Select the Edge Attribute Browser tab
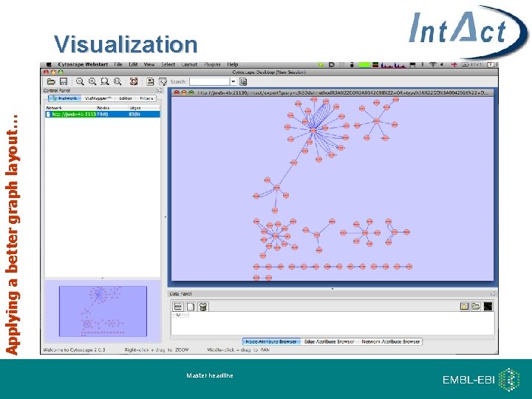 pyautogui.click(x=329, y=341)
